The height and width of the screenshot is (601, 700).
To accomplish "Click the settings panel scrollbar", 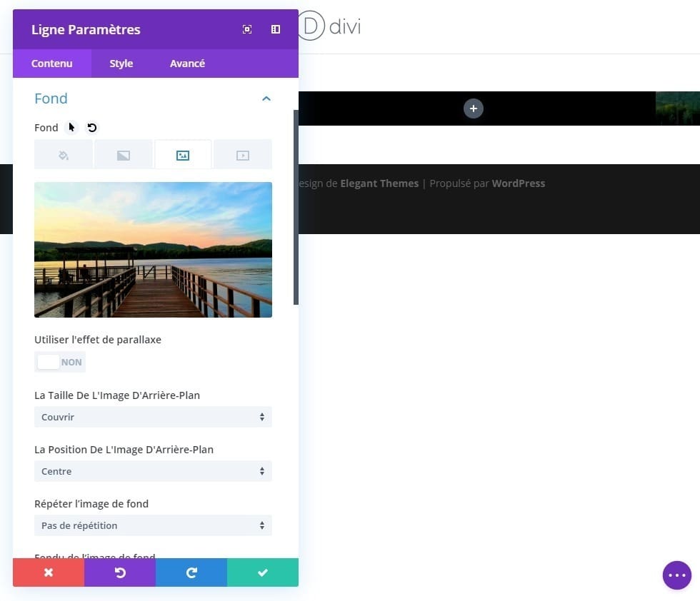I will [x=296, y=208].
